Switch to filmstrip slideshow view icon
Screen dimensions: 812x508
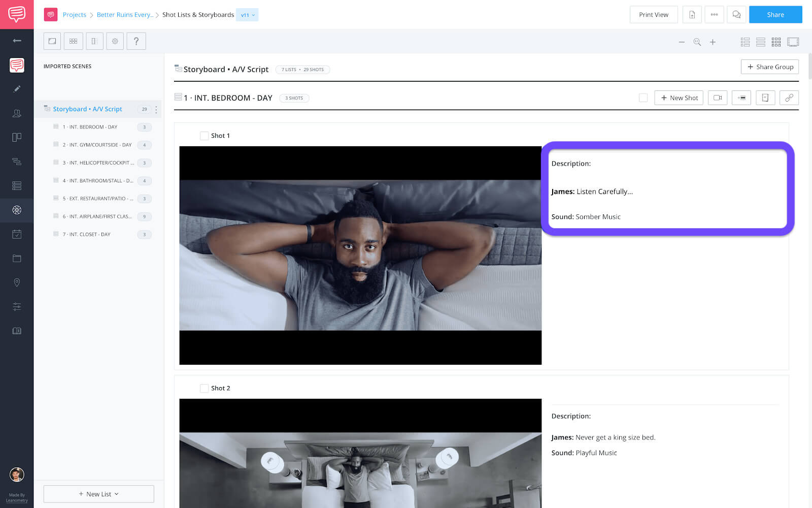793,42
